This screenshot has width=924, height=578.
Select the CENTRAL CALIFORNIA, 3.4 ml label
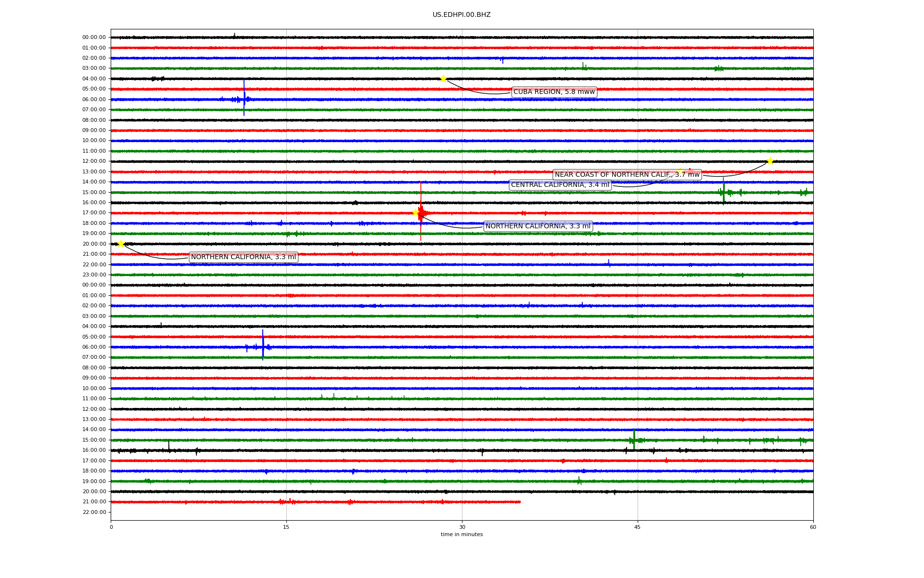[x=560, y=185]
